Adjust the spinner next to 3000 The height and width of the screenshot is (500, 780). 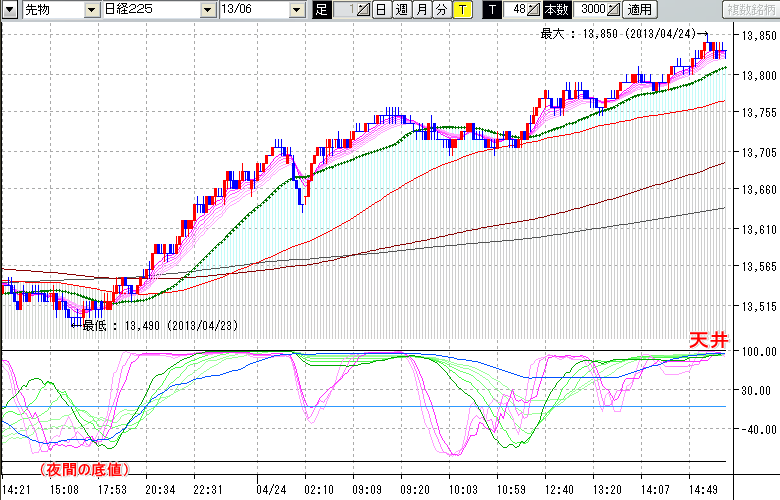(x=614, y=9)
